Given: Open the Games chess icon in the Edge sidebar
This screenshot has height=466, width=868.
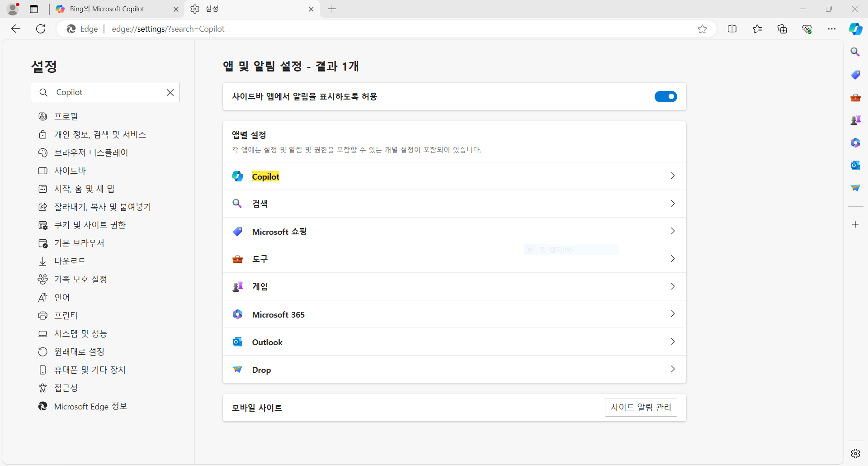Looking at the screenshot, I should coord(855,120).
